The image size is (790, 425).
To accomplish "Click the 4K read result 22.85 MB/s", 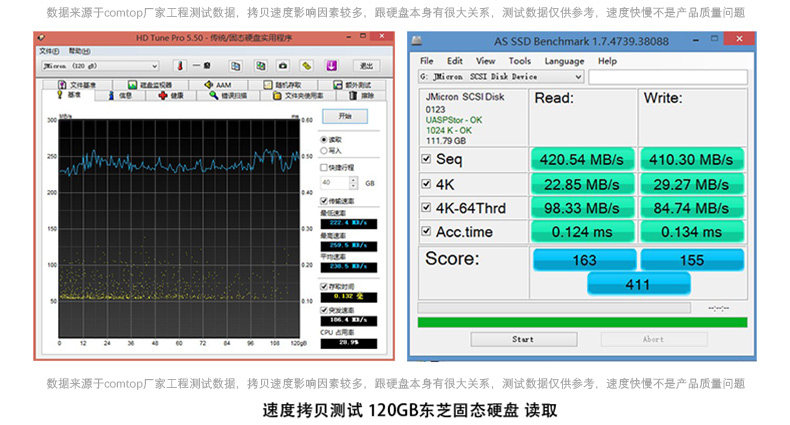I will coord(582,184).
